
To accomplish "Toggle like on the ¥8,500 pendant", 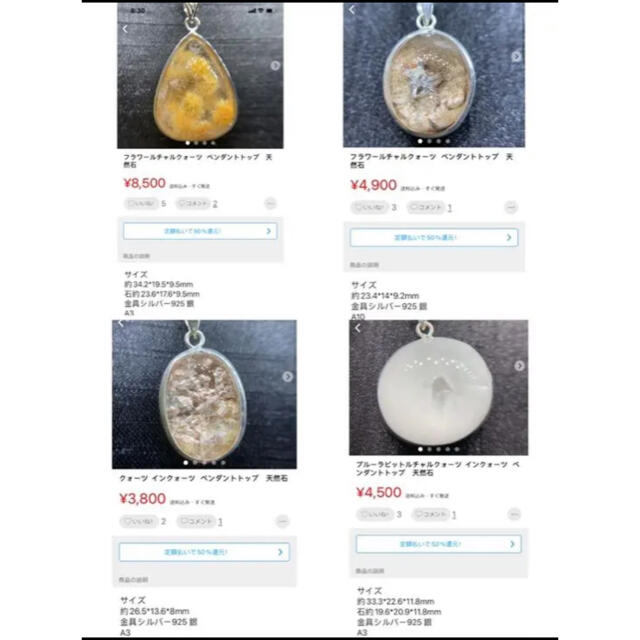I will tap(141, 203).
